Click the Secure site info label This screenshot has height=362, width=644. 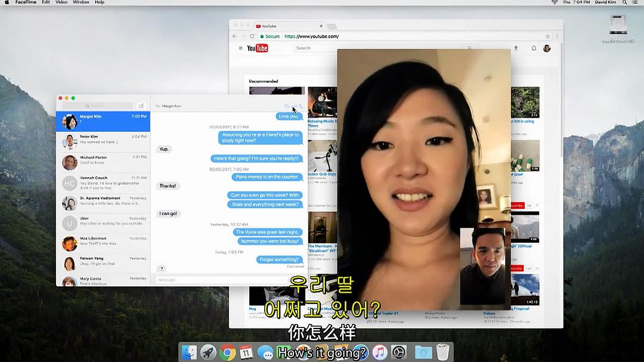click(x=270, y=36)
